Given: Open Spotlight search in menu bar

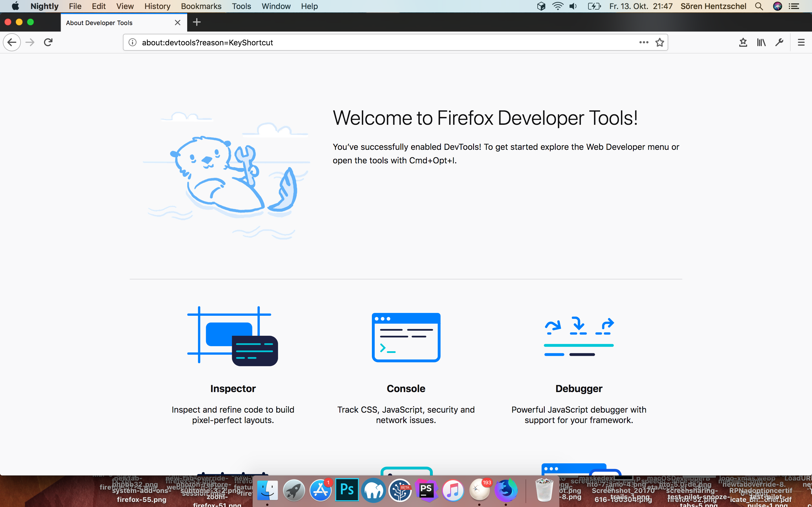Looking at the screenshot, I should (759, 6).
